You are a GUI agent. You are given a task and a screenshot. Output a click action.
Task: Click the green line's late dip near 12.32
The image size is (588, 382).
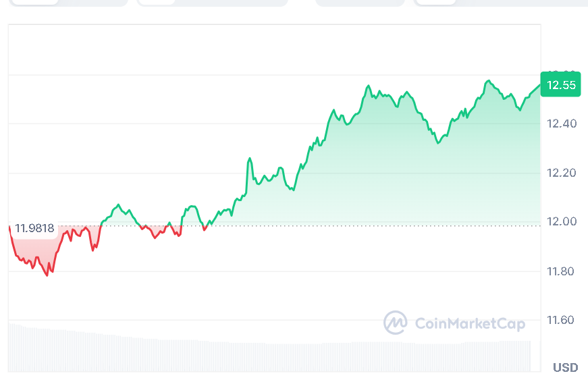pyautogui.click(x=437, y=143)
